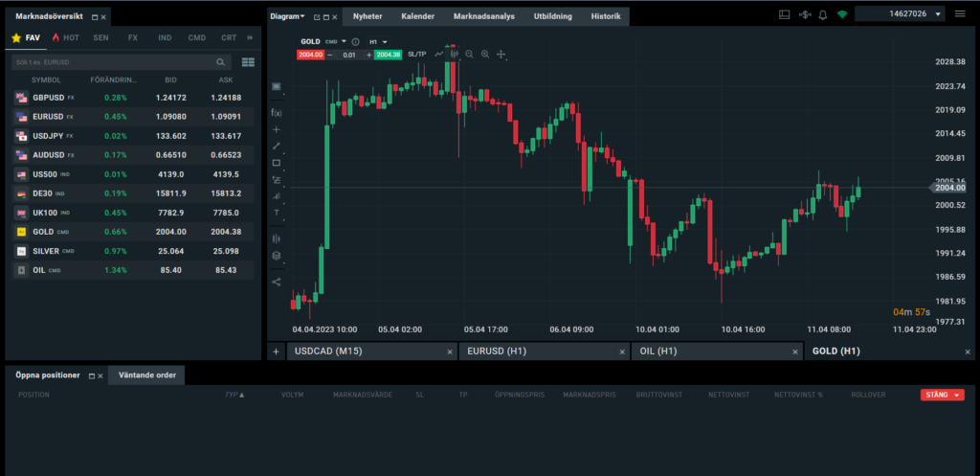Expand more market categories arrow
Image resolution: width=980 pixels, height=476 pixels.
(x=250, y=37)
